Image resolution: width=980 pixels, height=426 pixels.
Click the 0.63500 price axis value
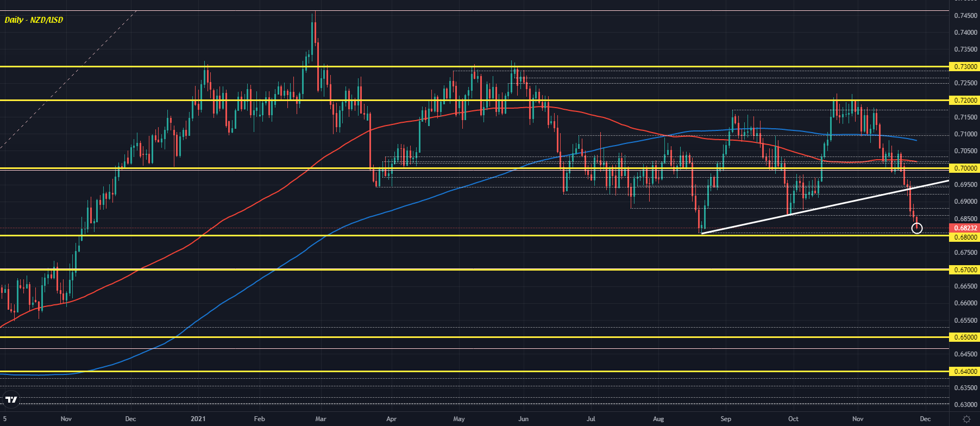click(x=965, y=388)
